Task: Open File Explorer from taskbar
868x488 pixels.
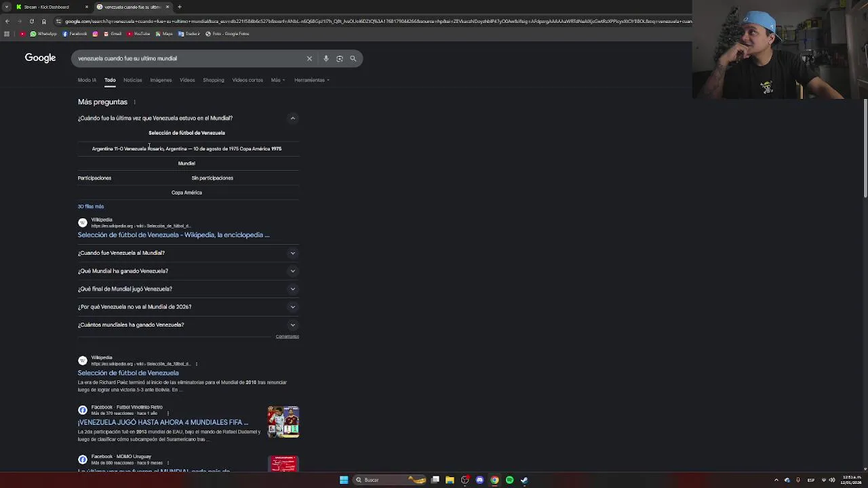Action: click(450, 480)
